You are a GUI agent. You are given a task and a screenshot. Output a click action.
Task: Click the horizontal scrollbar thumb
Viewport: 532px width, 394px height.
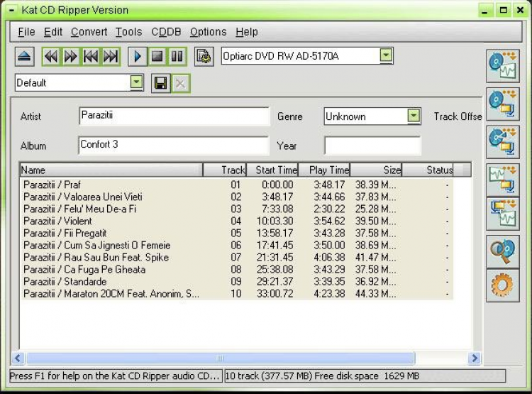221,358
